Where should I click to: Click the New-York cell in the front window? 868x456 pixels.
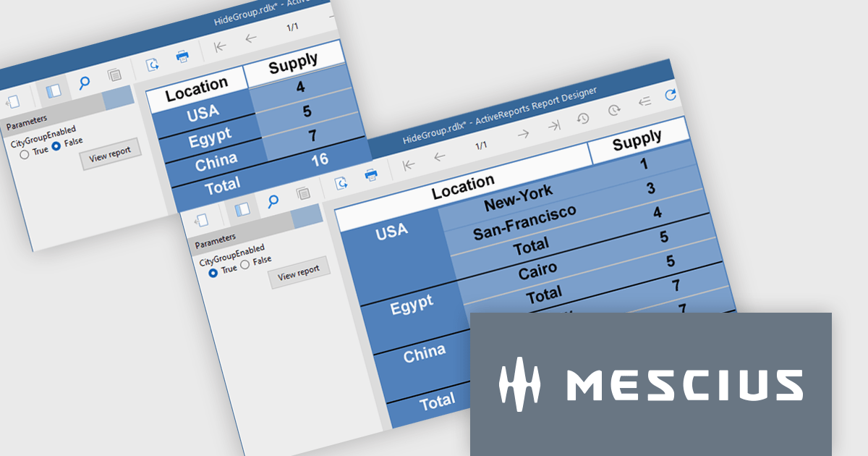[x=518, y=199]
